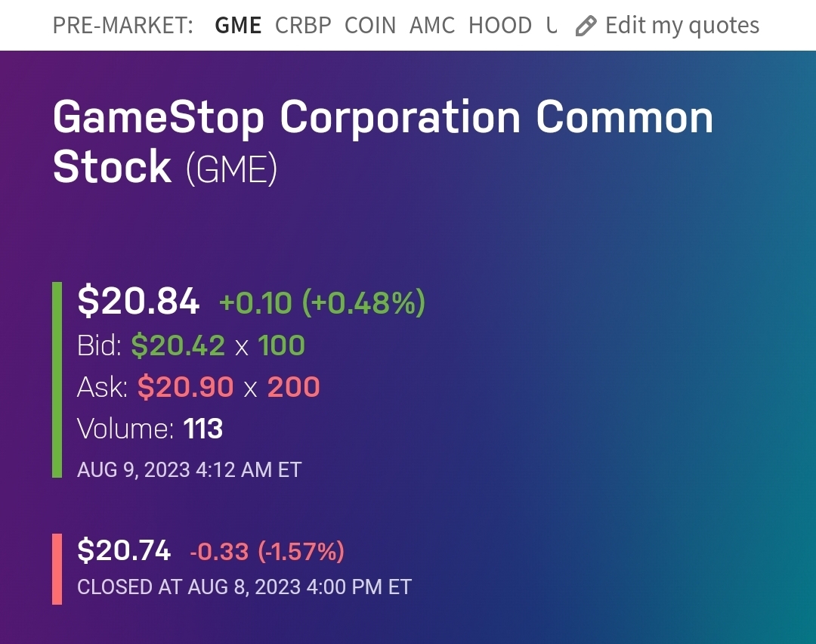Click the ask size 200
Image resolution: width=816 pixels, height=644 pixels.
293,387
